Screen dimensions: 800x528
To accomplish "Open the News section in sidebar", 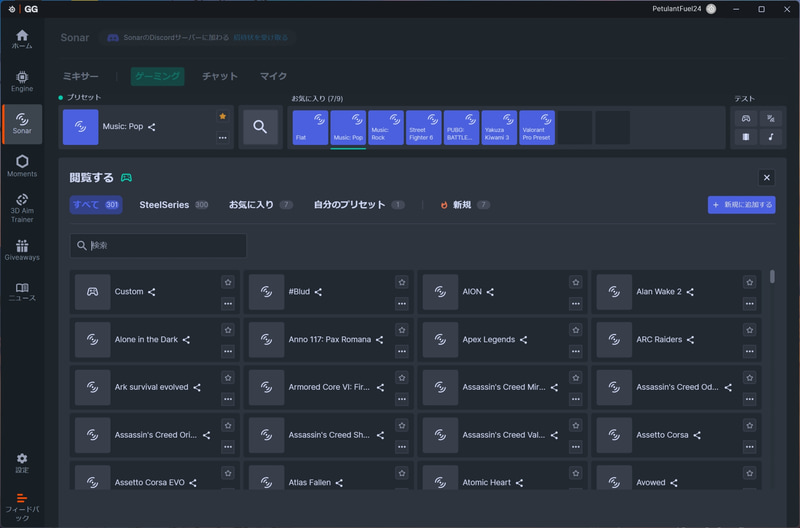I will pos(22,292).
